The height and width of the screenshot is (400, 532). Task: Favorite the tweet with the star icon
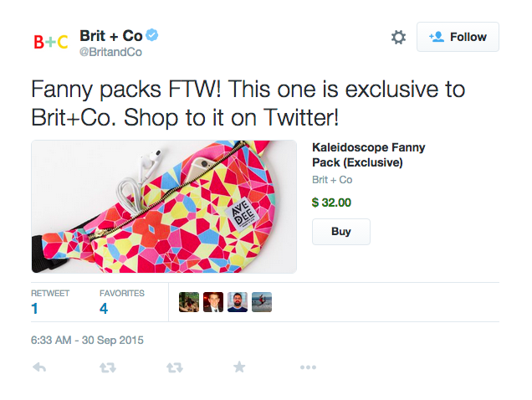point(240,367)
